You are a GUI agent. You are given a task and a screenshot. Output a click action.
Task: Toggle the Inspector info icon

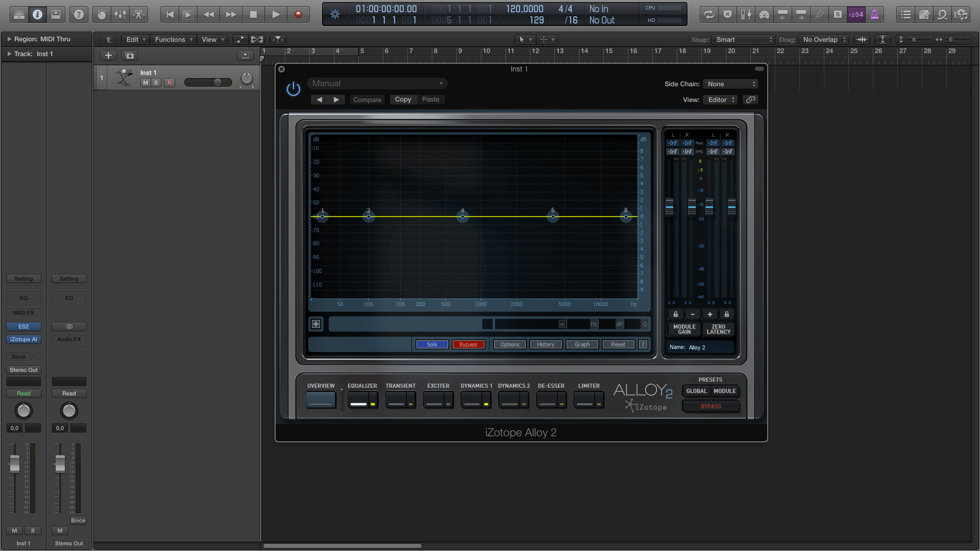tap(37, 15)
